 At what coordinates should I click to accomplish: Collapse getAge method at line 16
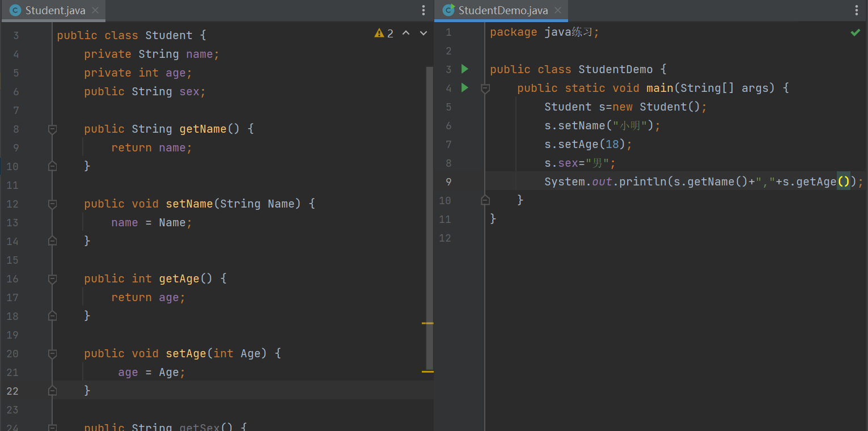[52, 279]
